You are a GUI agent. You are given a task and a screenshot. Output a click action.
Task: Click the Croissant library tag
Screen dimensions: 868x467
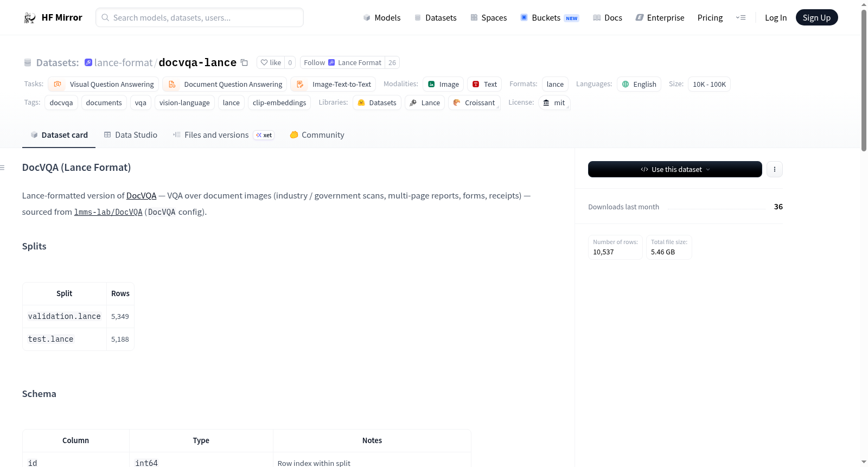(474, 103)
